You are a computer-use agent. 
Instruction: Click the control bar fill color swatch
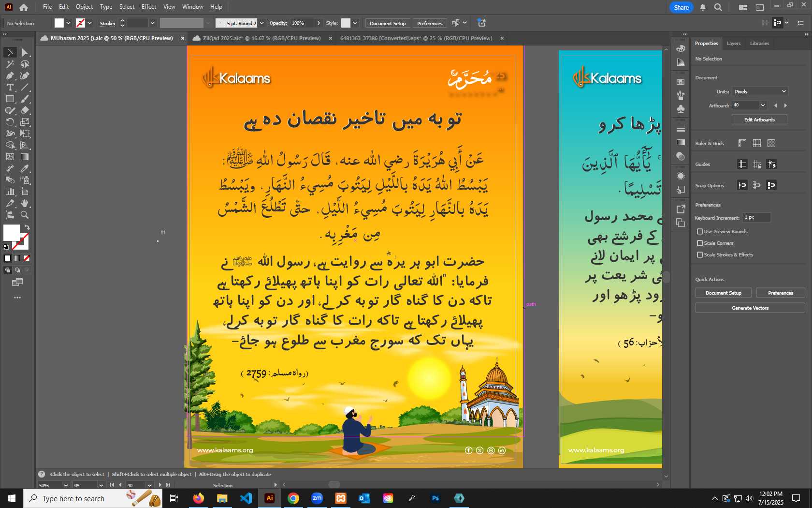[x=59, y=23]
